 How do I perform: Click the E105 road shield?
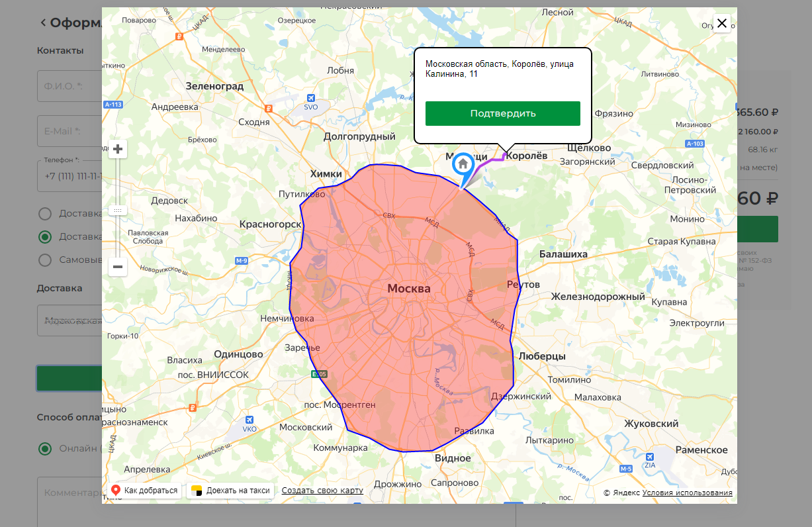coord(319,374)
